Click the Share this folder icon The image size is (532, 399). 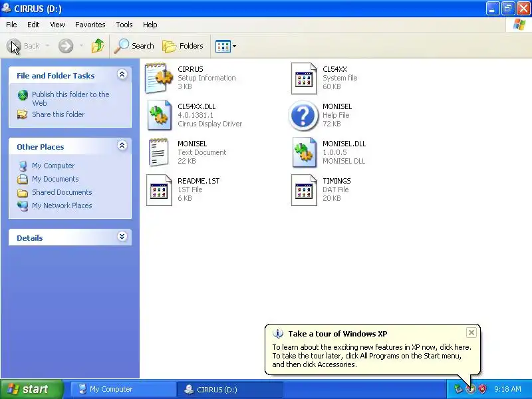(23, 114)
